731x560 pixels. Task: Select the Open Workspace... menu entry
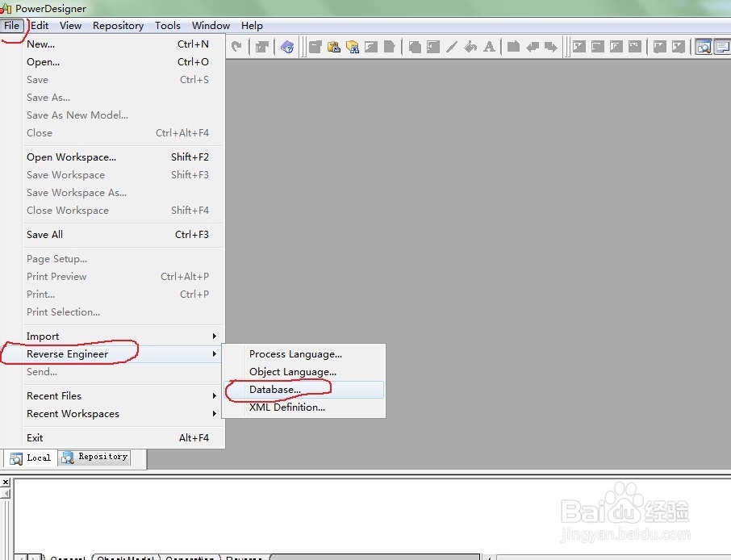point(123,157)
